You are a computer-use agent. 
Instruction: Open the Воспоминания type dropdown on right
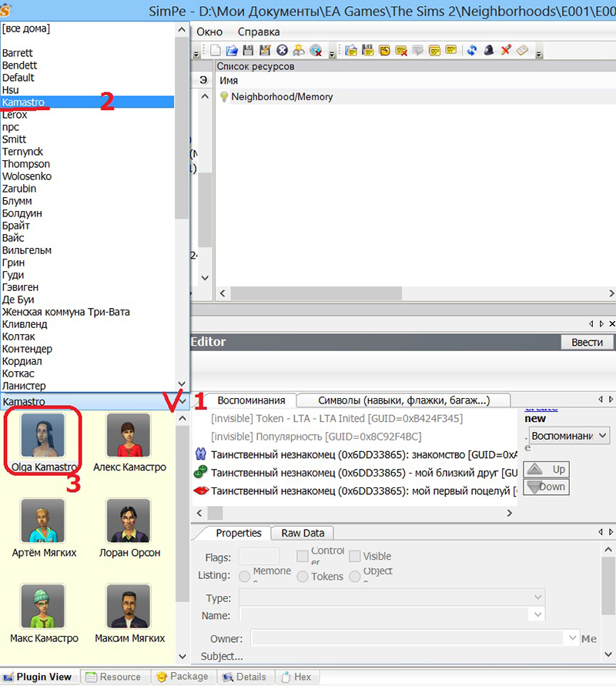(602, 436)
